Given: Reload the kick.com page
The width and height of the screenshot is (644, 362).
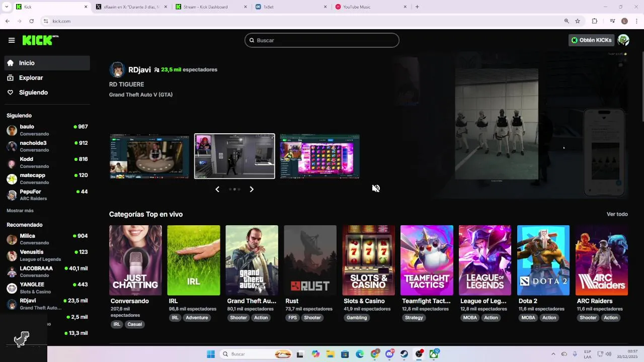Looking at the screenshot, I should pos(31,21).
